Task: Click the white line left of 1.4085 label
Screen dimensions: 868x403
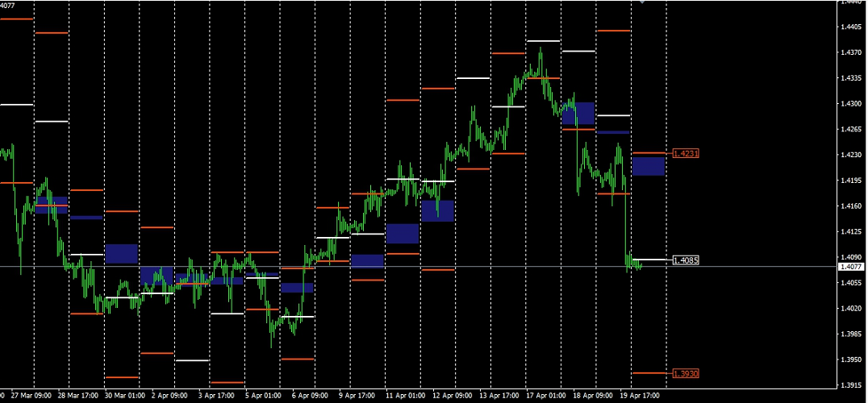Action: [x=648, y=260]
